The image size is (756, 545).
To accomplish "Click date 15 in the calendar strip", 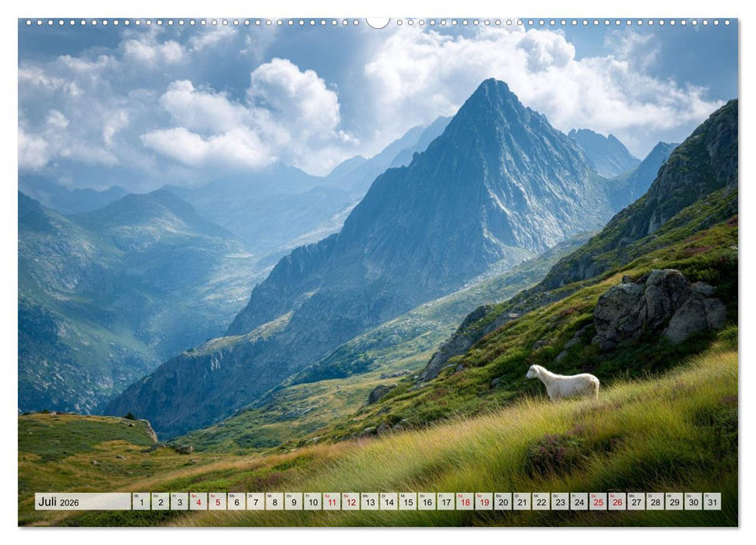I will click(x=407, y=501).
